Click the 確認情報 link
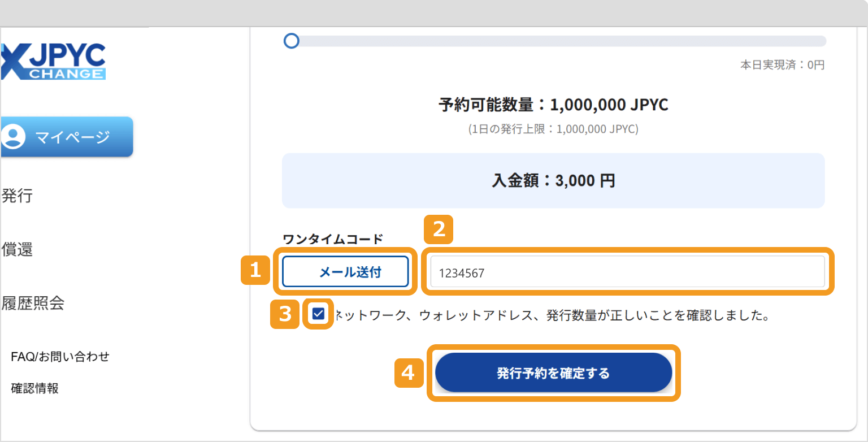Viewport: 868px width, 442px height. (x=35, y=388)
